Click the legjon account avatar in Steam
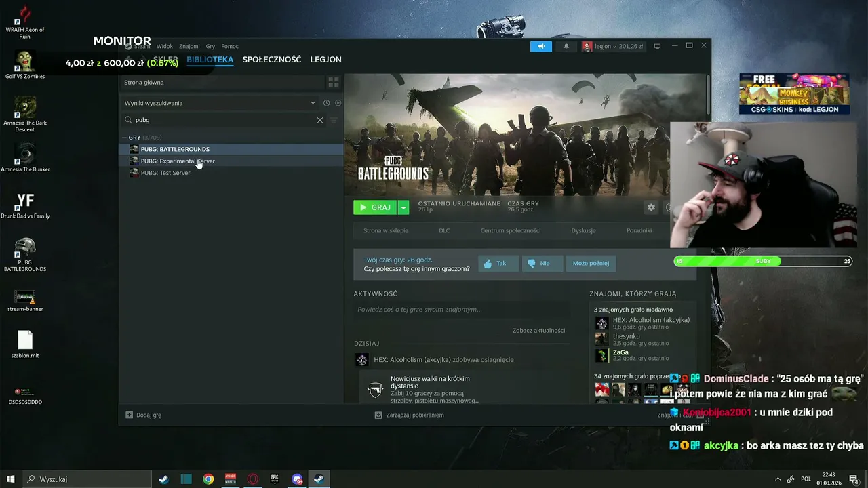 click(587, 46)
